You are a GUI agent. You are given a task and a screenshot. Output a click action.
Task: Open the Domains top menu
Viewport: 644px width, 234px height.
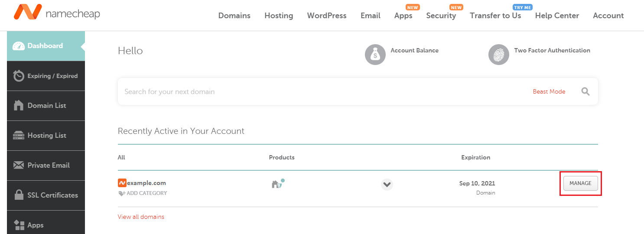click(234, 16)
